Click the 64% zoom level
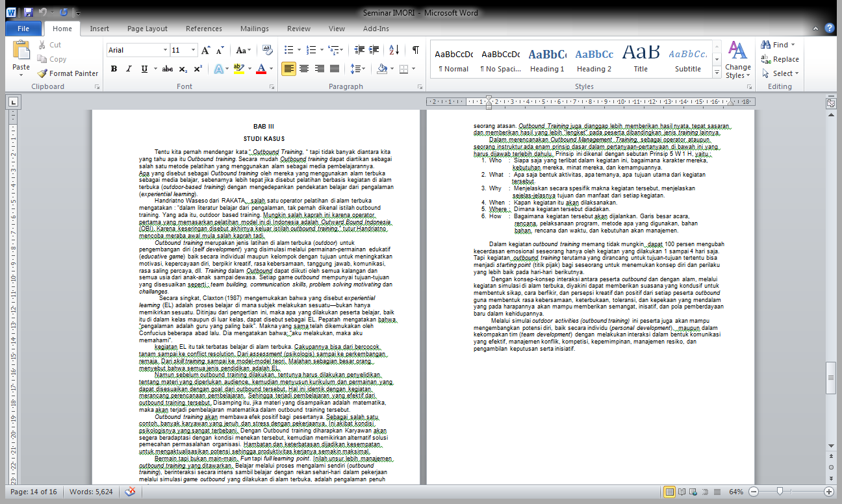 pyautogui.click(x=736, y=492)
